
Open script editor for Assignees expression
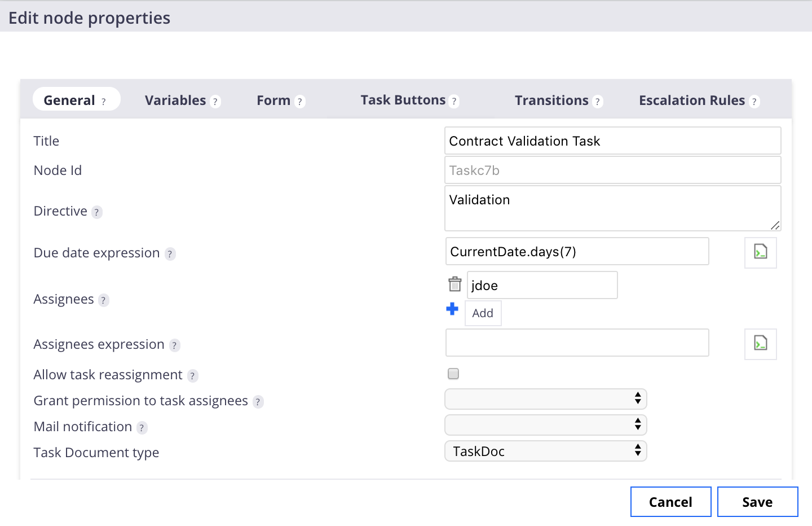point(760,344)
